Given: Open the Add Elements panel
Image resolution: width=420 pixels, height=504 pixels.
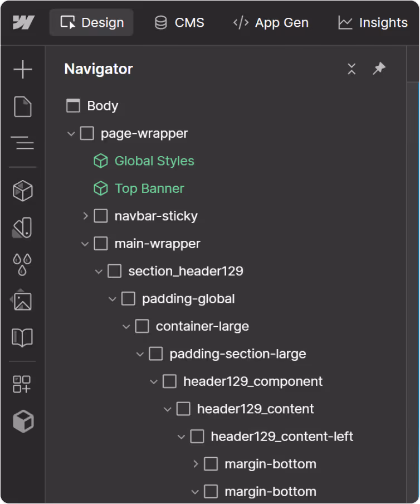Looking at the screenshot, I should point(22,69).
